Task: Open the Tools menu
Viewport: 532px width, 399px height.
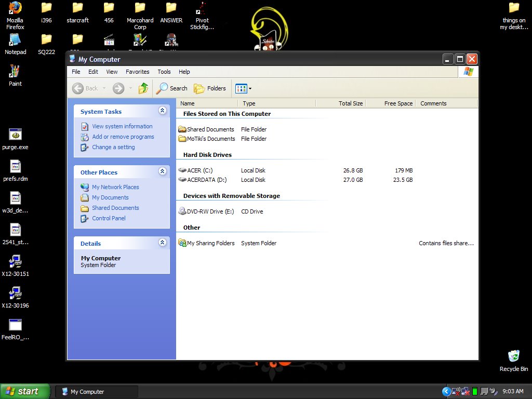Action: 164,72
